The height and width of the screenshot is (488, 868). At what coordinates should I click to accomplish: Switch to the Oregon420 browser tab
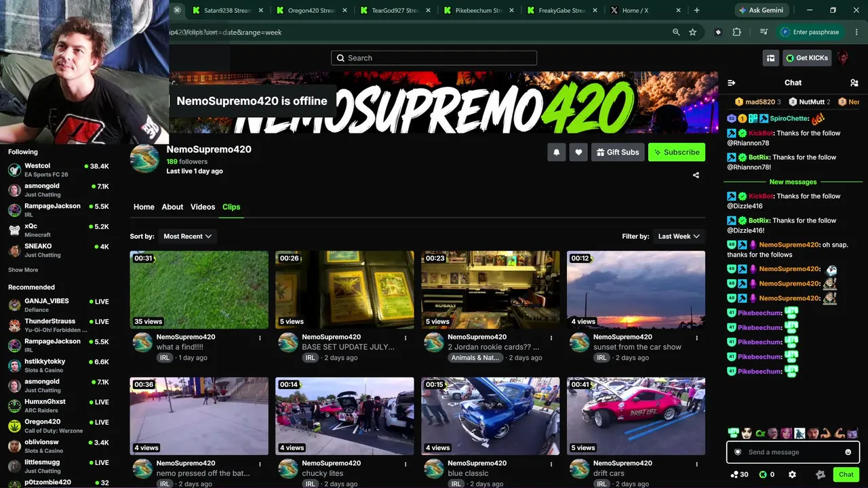tap(311, 10)
